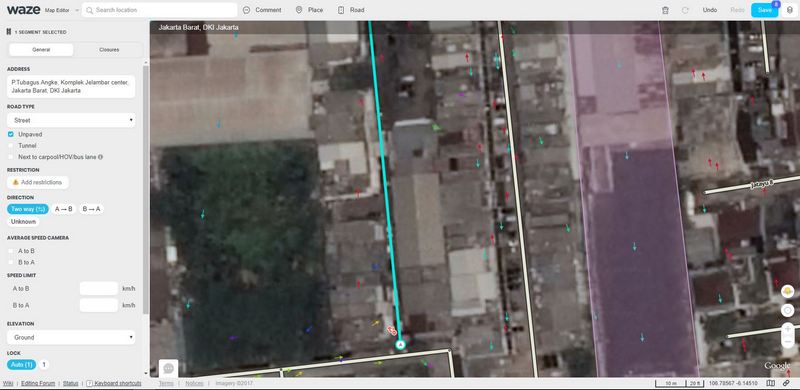Set direction to B → A
The width and height of the screenshot is (800, 390).
click(91, 209)
